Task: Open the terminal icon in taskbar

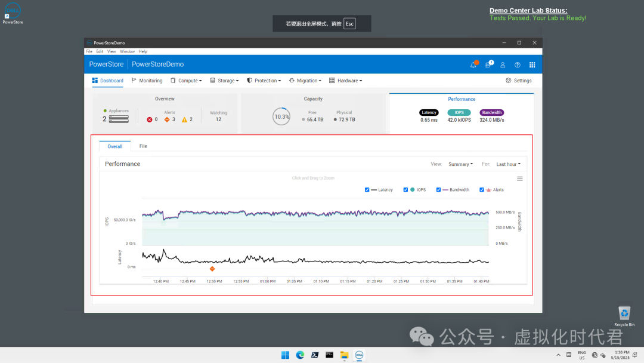Action: pos(329,355)
